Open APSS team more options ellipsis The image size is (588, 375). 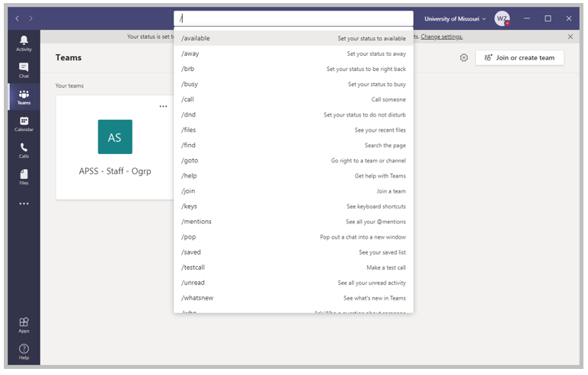tap(163, 106)
